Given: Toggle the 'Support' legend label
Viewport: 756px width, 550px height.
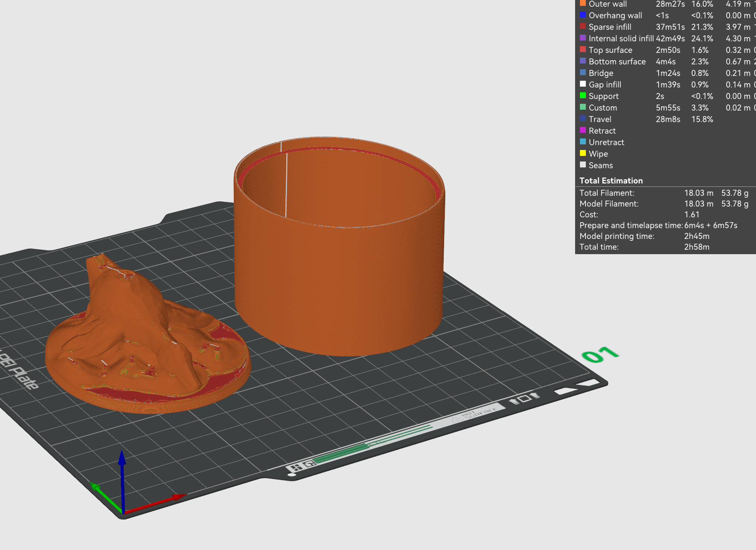Looking at the screenshot, I should [x=603, y=96].
